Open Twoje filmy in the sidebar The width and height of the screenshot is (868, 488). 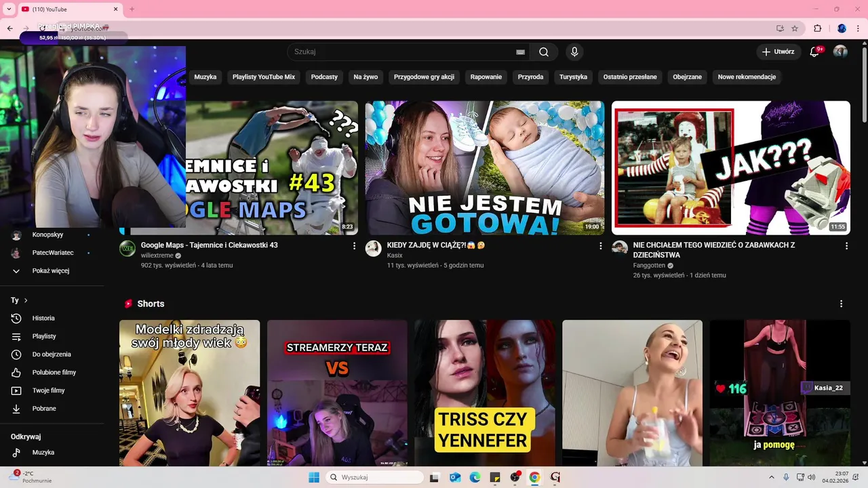click(52, 390)
